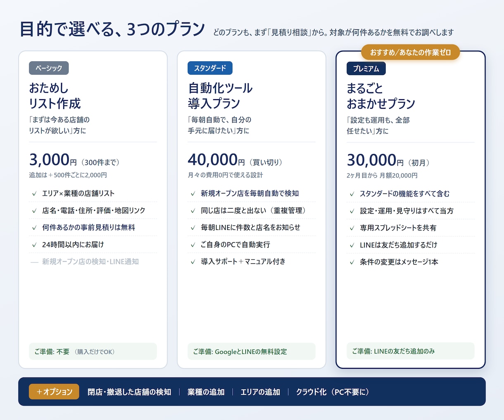Select 閉店・撤退した店舗の検知 option
The image size is (504, 420).
click(x=129, y=392)
